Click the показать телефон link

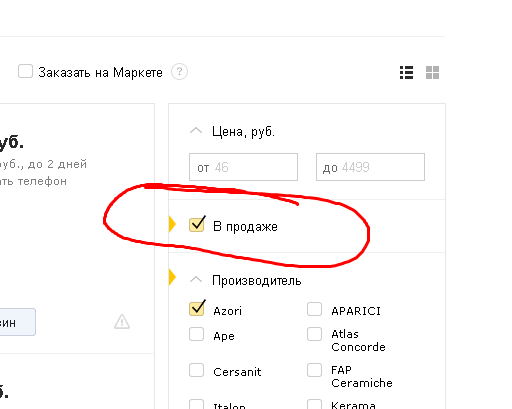tap(33, 181)
